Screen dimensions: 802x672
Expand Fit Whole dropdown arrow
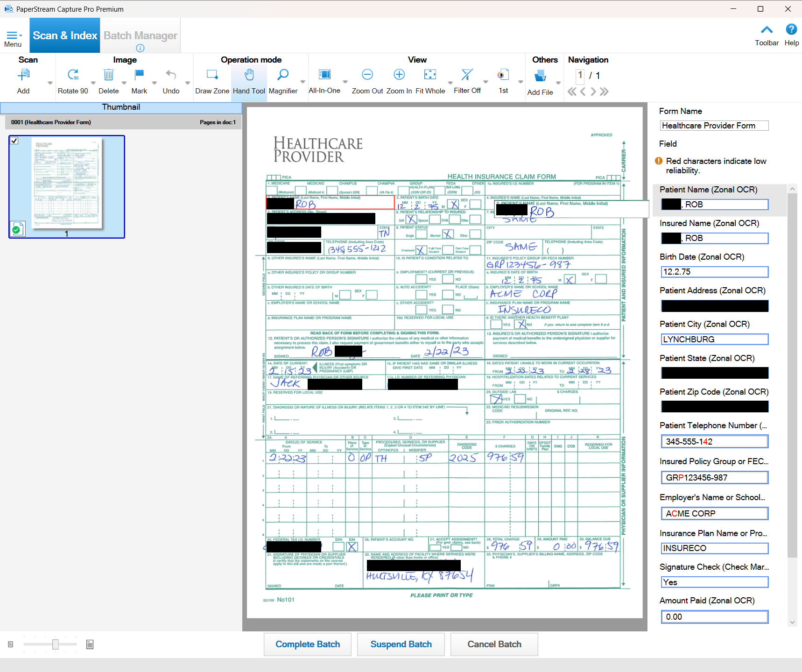pos(450,83)
